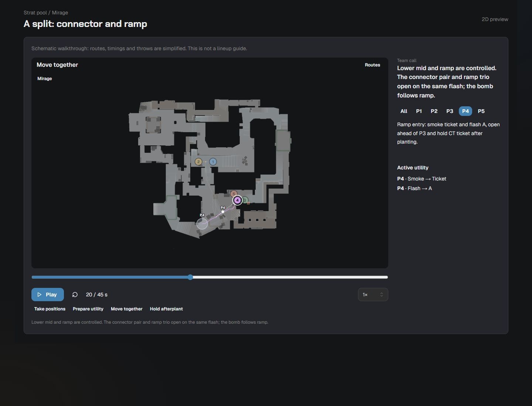Select the active P4 player tab
The image size is (532, 406).
click(465, 111)
